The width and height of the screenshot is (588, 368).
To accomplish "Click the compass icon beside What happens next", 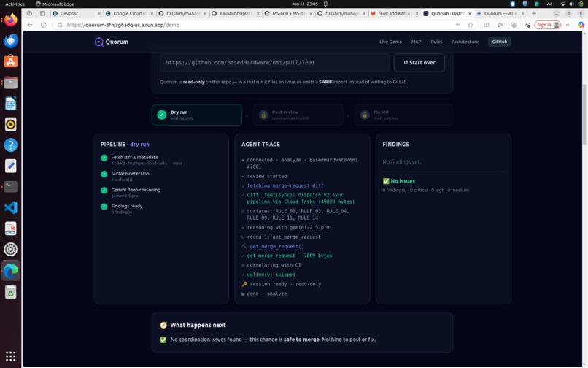I will (163, 325).
